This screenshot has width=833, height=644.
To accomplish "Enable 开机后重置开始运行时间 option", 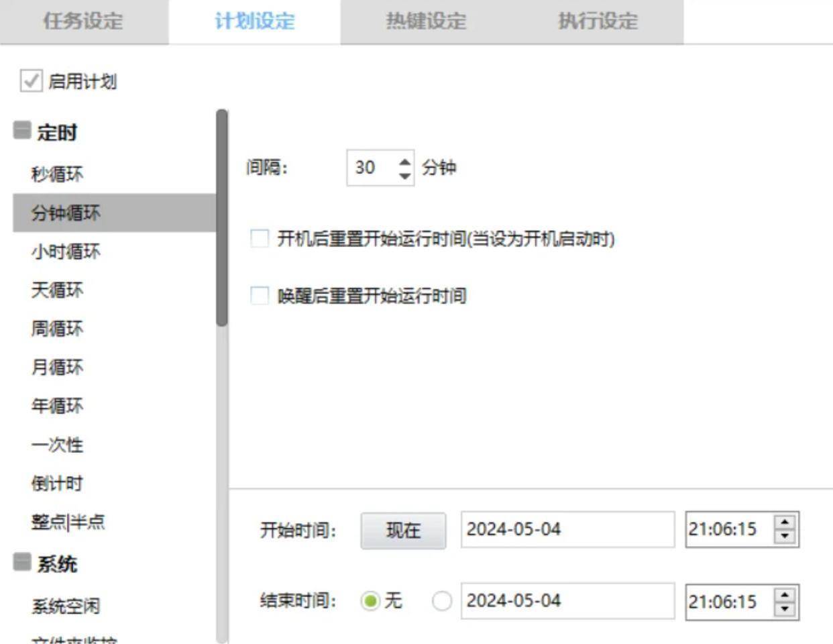I will click(x=258, y=239).
